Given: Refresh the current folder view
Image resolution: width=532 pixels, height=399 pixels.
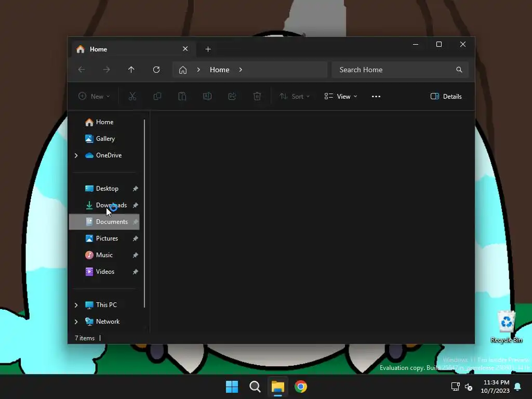Looking at the screenshot, I should tap(156, 70).
